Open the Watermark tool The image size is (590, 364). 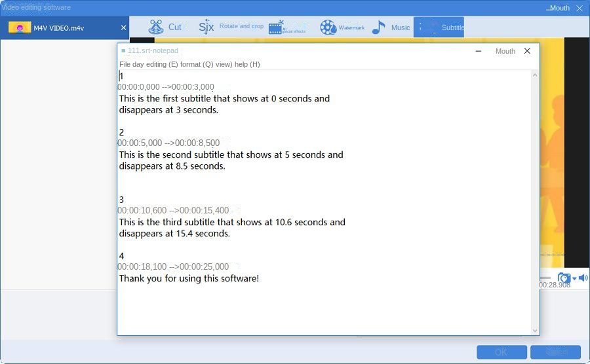tap(342, 27)
